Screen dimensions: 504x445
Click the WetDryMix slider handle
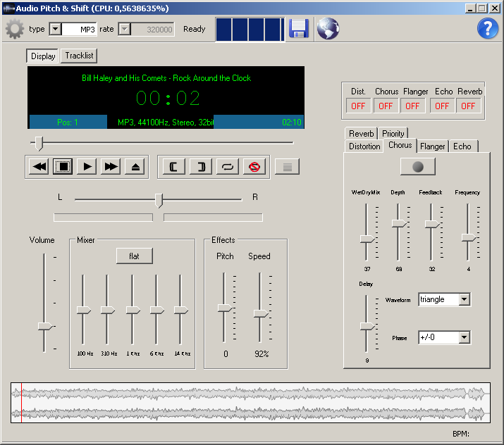(x=367, y=239)
